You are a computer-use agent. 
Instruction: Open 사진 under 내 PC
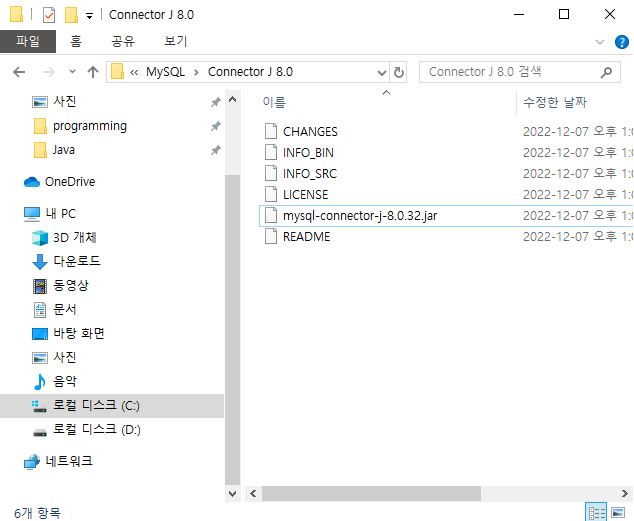tap(65, 357)
